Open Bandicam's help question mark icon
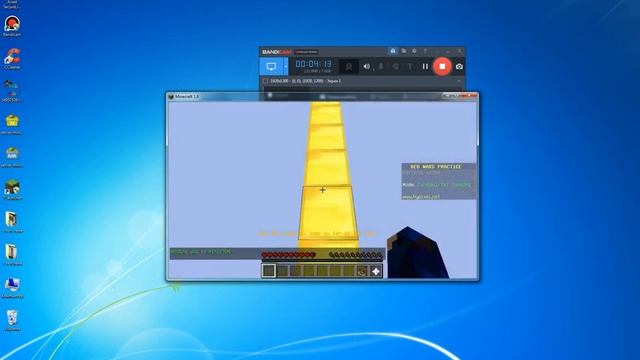This screenshot has width=640, height=360. point(425,51)
